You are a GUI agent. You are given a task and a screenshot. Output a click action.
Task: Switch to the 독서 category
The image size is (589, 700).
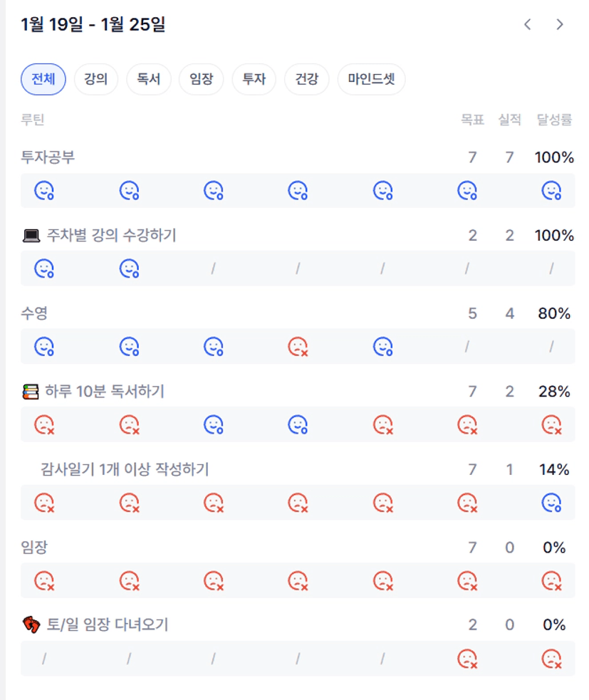149,79
